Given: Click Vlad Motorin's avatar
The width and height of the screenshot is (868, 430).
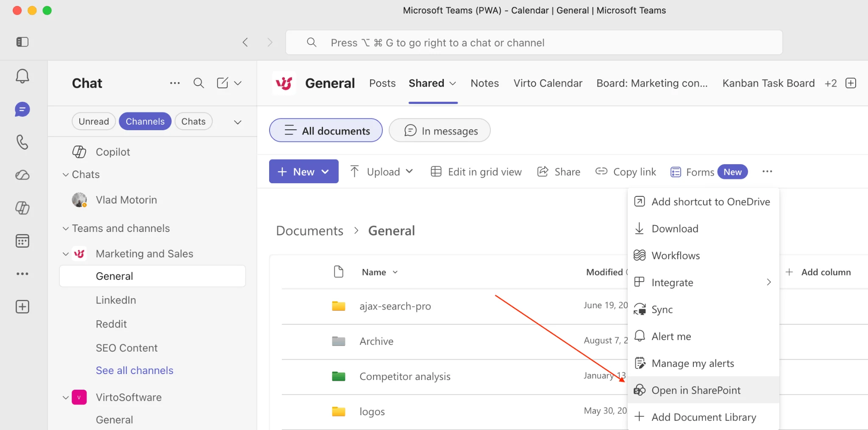Looking at the screenshot, I should click(79, 200).
